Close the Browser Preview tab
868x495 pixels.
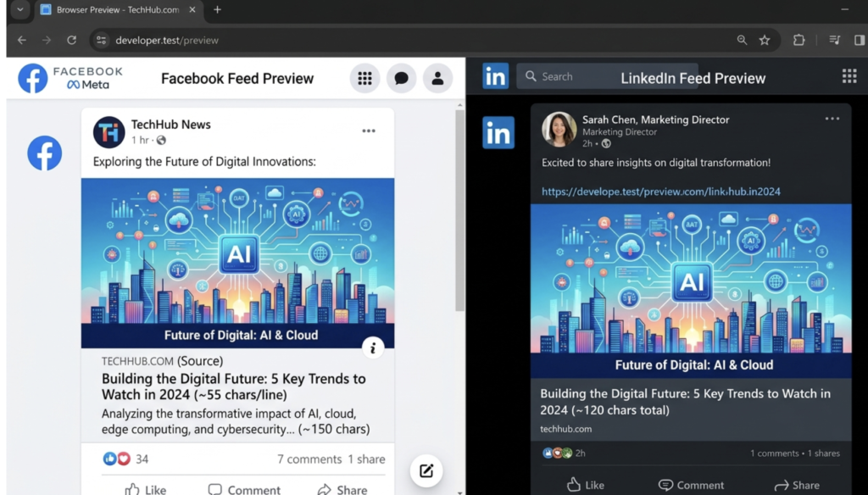tap(192, 9)
